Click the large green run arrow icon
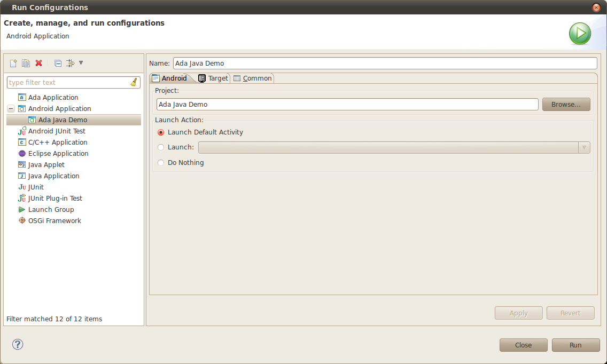The width and height of the screenshot is (607, 364). tap(580, 33)
